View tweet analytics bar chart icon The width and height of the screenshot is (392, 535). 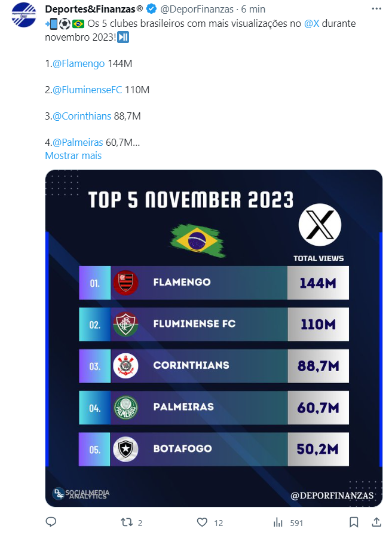pyautogui.click(x=278, y=522)
